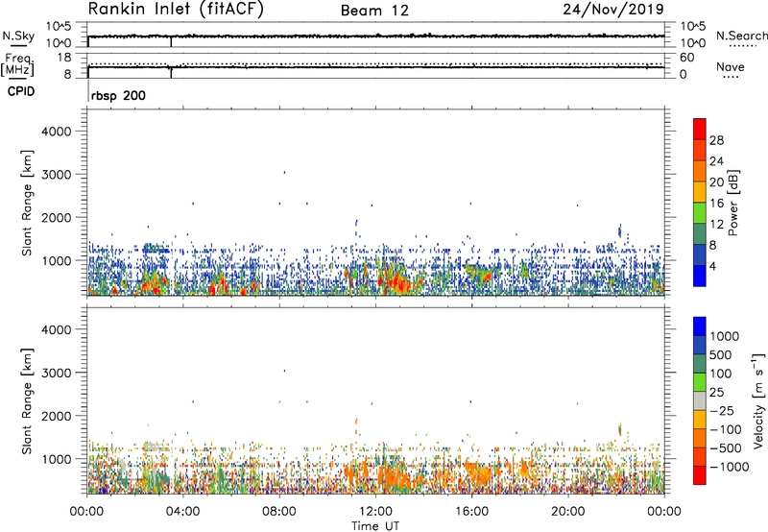This screenshot has height=532, width=768.
Task: Click the 'Slant Range [km]' label of the power panel
Action: coord(27,204)
